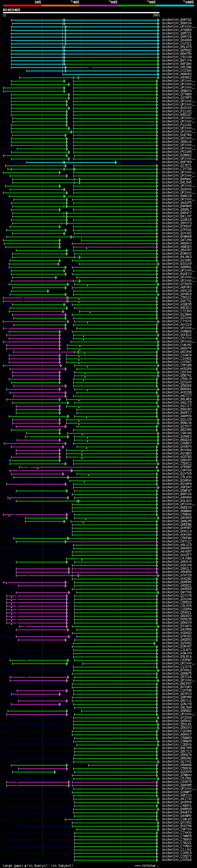Image resolution: width=197 pixels, height=868 pixels.
Task: Click the label UniRef100_C0Z3C1
Action: (177, 43)
